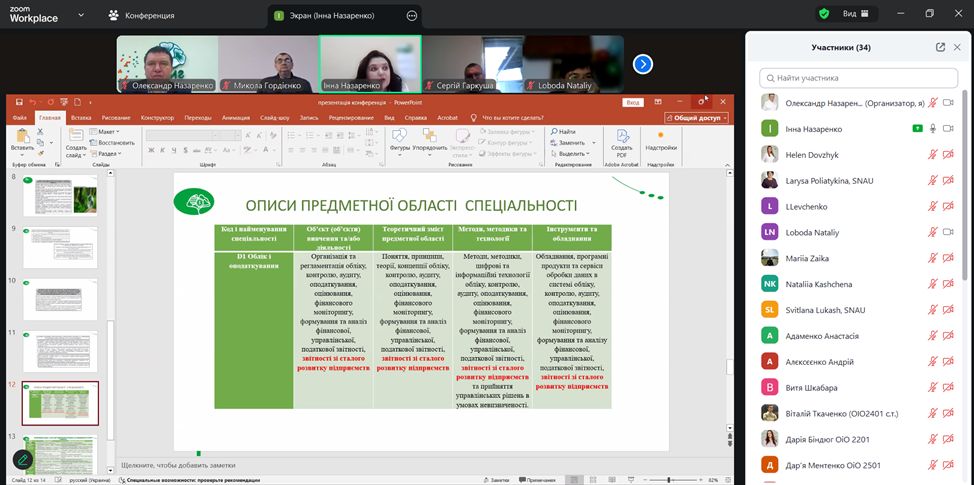This screenshot has width=974, height=485.
Task: Switch to the Вставка ribbon tab
Action: (x=80, y=117)
